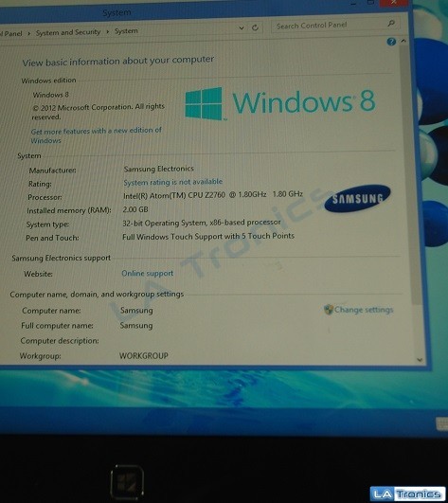The height and width of the screenshot is (503, 448).
Task: Click the 32-bit Operating System text
Action: pos(202,223)
